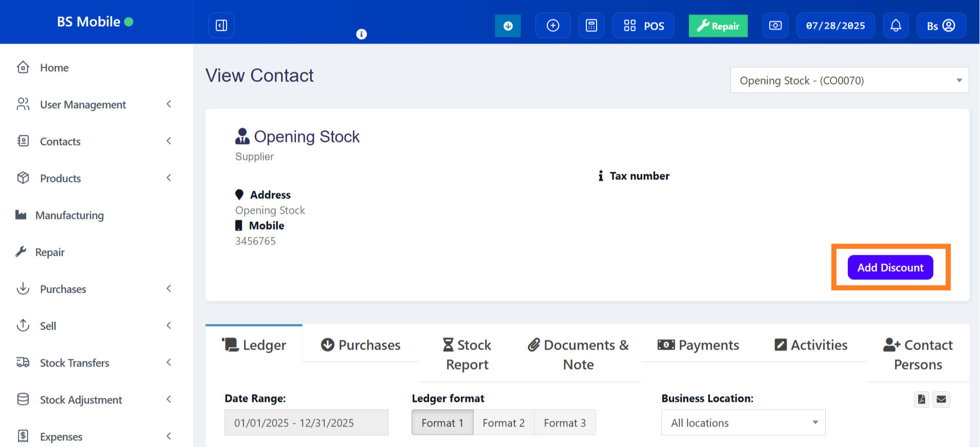Screen dimensions: 980x447
Task: Send ledger via envelope email icon
Action: click(941, 399)
